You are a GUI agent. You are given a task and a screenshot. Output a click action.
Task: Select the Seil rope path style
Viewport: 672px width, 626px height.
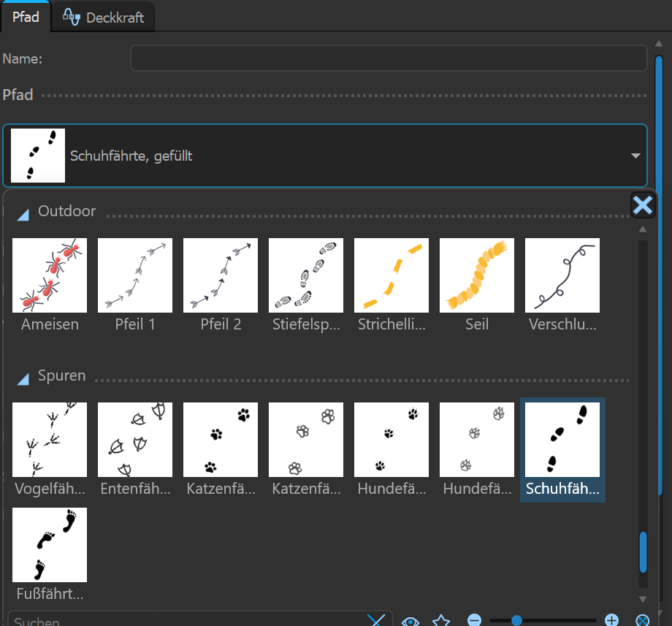(477, 275)
